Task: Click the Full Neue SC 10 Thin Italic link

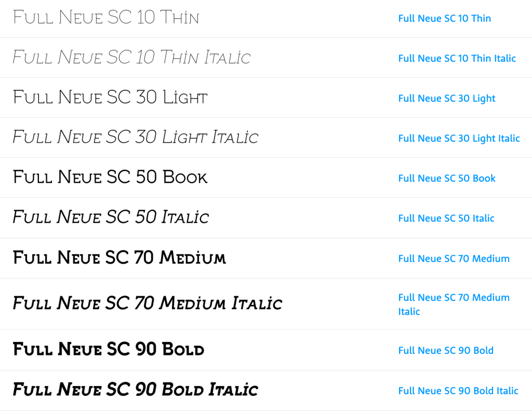Action: [x=457, y=59]
